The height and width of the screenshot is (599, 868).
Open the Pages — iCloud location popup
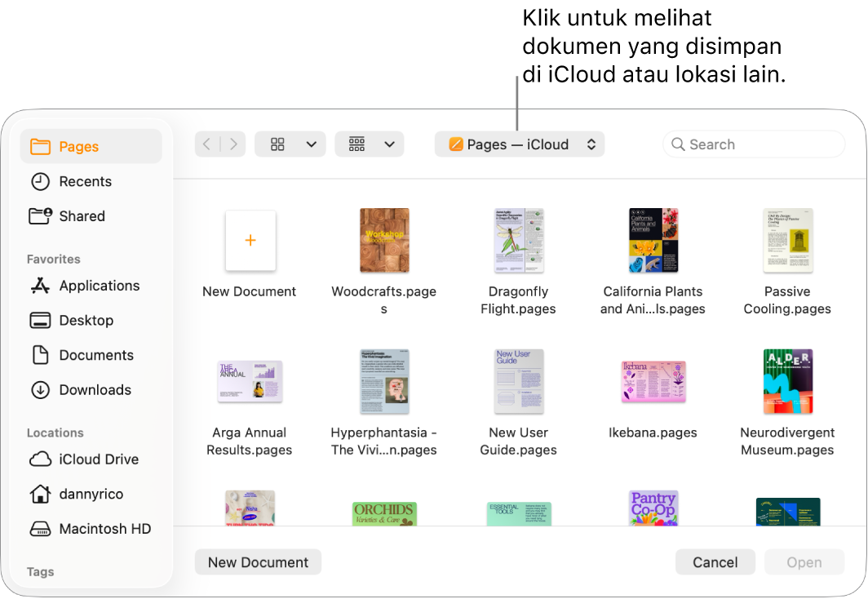pyautogui.click(x=520, y=144)
